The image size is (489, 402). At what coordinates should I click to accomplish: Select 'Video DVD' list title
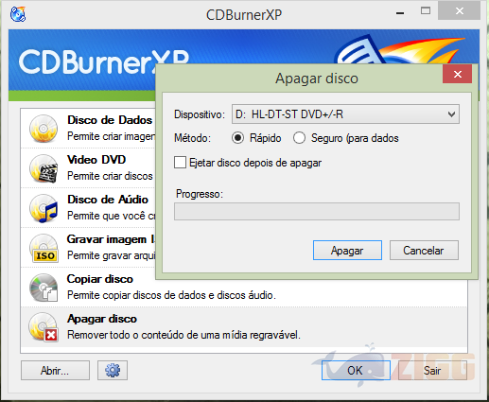[x=96, y=160]
